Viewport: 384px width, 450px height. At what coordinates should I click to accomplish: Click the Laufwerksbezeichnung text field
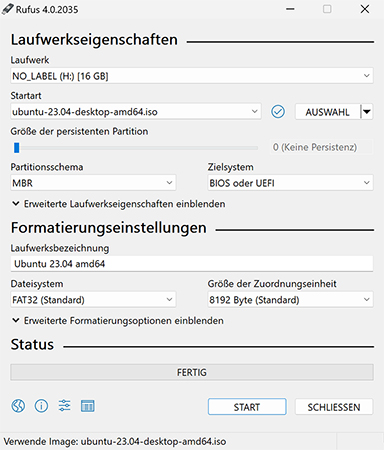[x=192, y=264]
